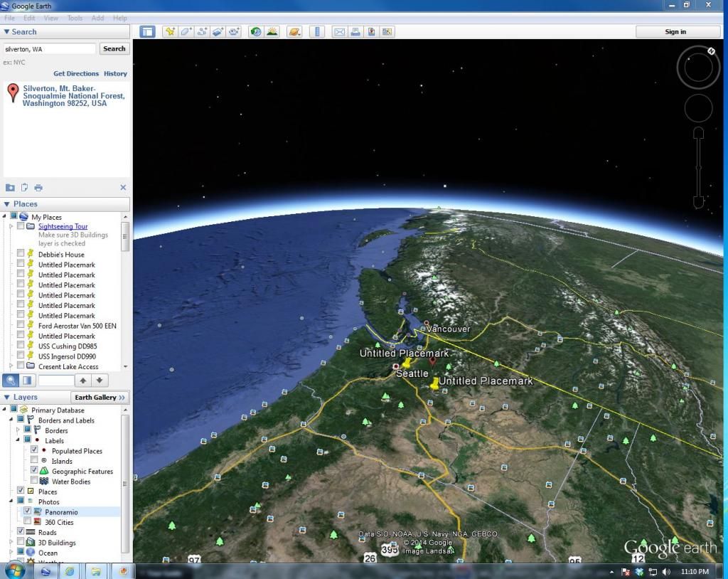Screen dimensions: 728x579
Task: Show historical imagery clock
Action: (256, 31)
